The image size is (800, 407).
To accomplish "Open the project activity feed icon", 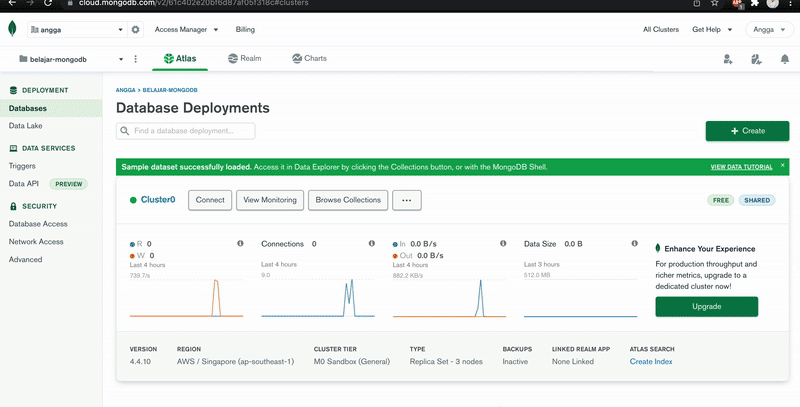I will 756,59.
